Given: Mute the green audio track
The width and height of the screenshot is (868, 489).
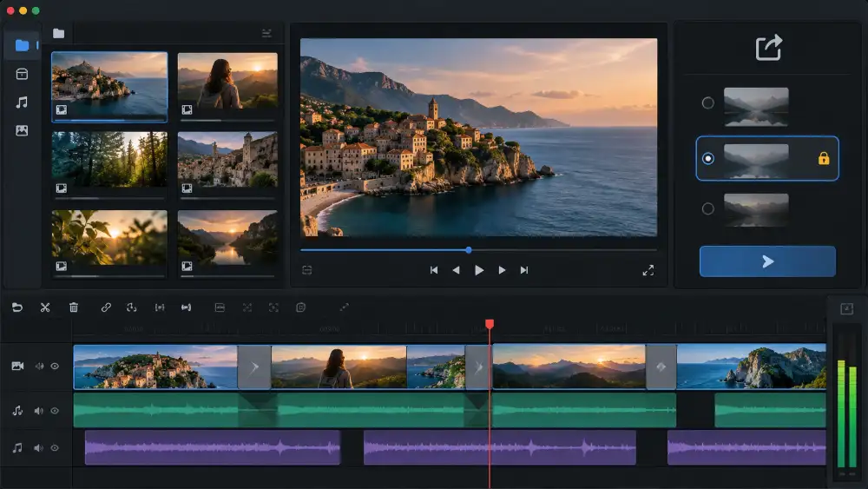Looking at the screenshot, I should 38,411.
